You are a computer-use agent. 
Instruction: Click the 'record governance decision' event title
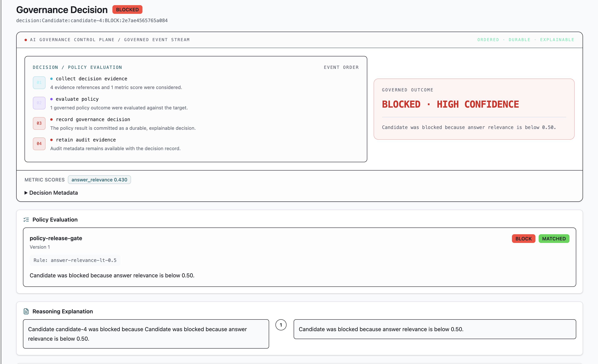93,119
